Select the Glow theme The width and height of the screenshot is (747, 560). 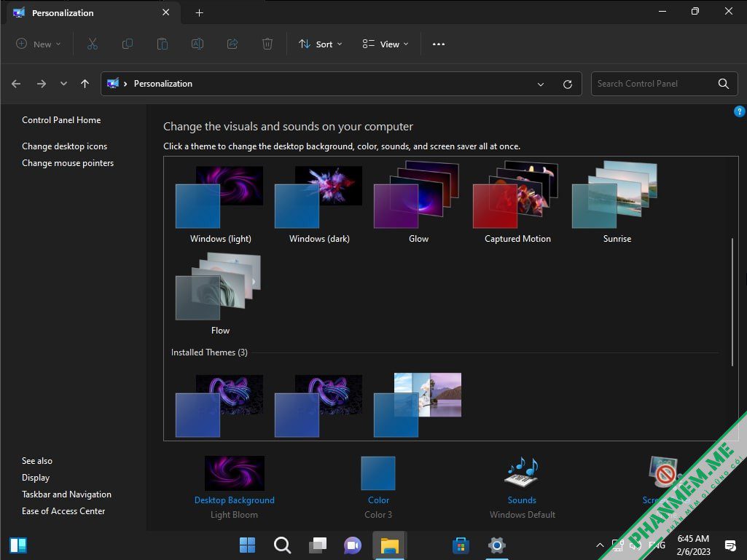tap(418, 204)
